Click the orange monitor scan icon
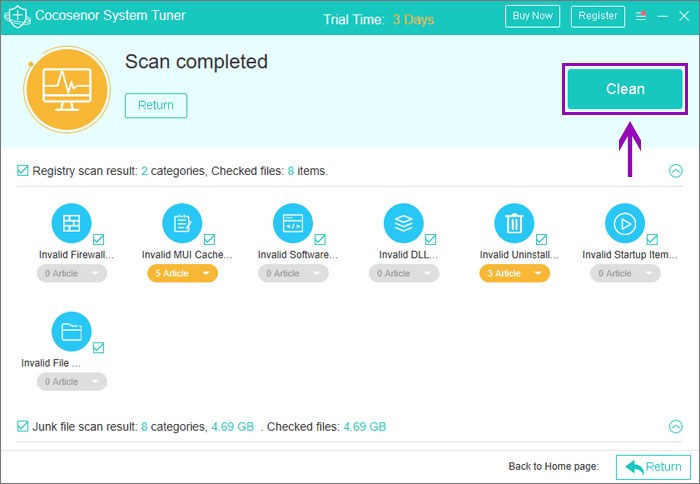This screenshot has width=700, height=484. click(x=67, y=89)
